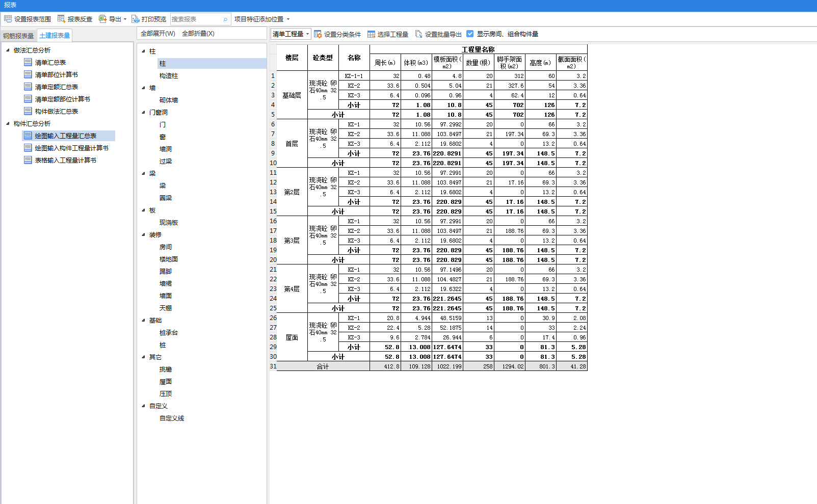
Task: Collapse the 其它 category expander
Action: tap(143, 357)
